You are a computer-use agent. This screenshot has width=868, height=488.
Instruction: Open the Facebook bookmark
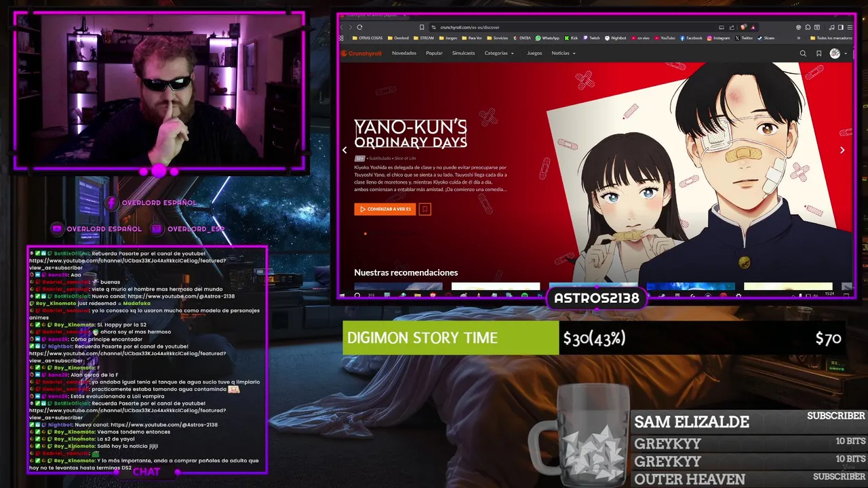(692, 38)
